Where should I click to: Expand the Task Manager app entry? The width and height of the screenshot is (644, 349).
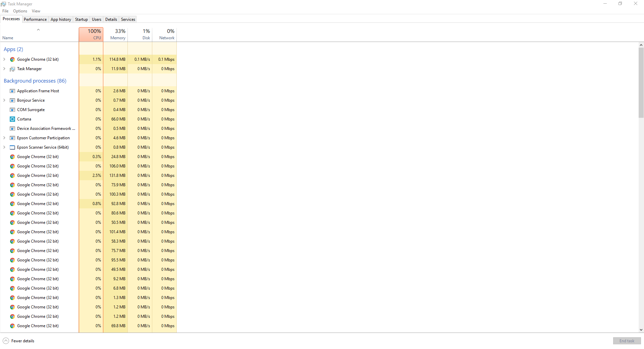click(x=4, y=69)
